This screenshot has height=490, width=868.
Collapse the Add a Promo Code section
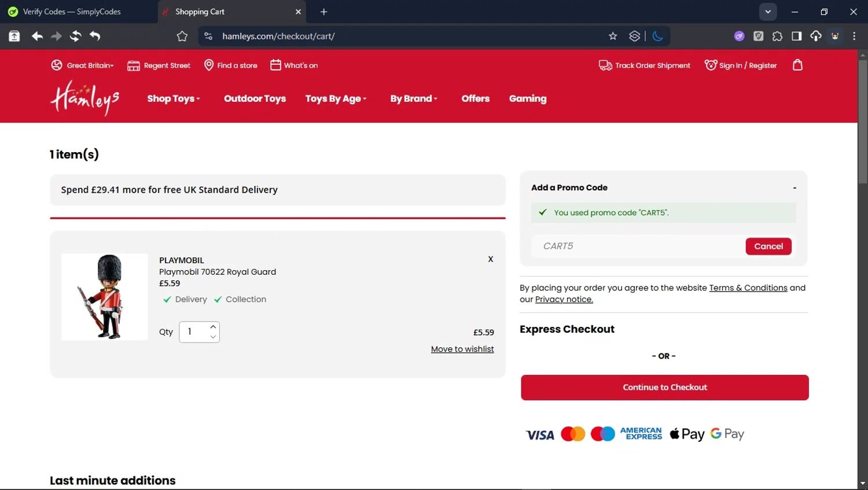click(x=795, y=187)
